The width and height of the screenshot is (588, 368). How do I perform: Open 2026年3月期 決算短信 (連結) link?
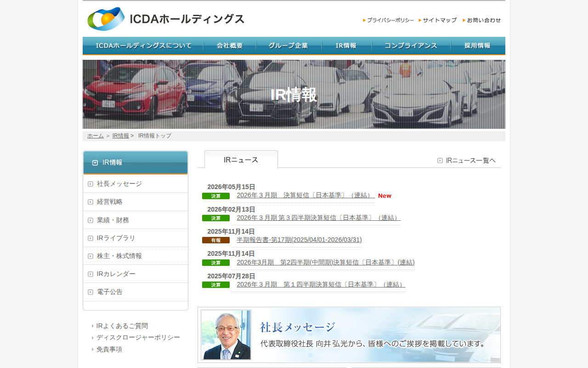click(x=305, y=195)
